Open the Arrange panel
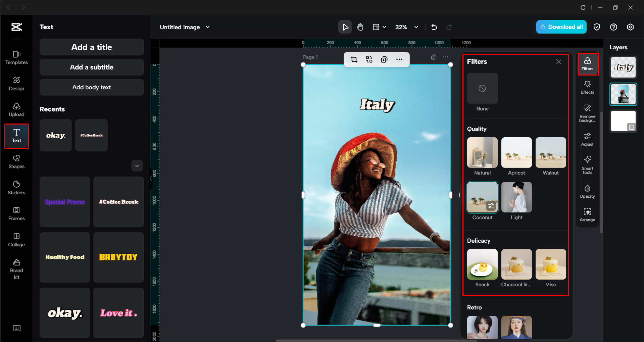Screen dimensions: 644x342 pos(587,214)
